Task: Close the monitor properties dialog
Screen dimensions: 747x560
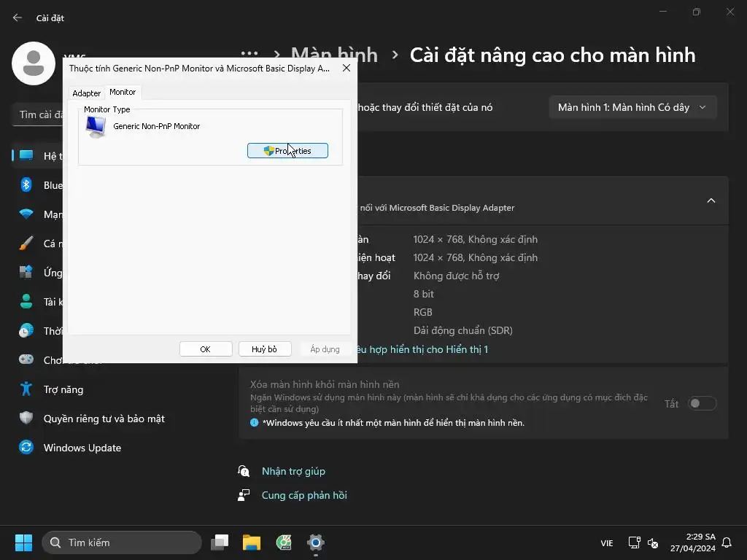Action: pyautogui.click(x=347, y=68)
